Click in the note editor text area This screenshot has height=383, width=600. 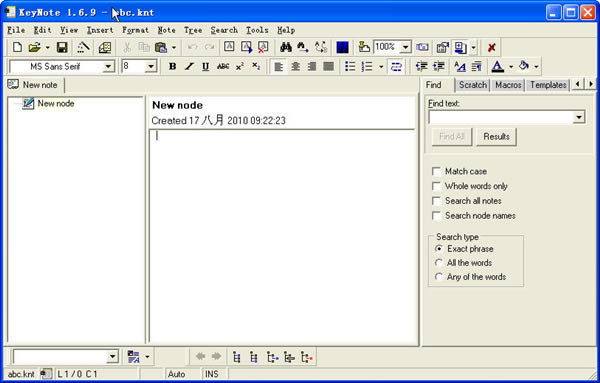282,235
